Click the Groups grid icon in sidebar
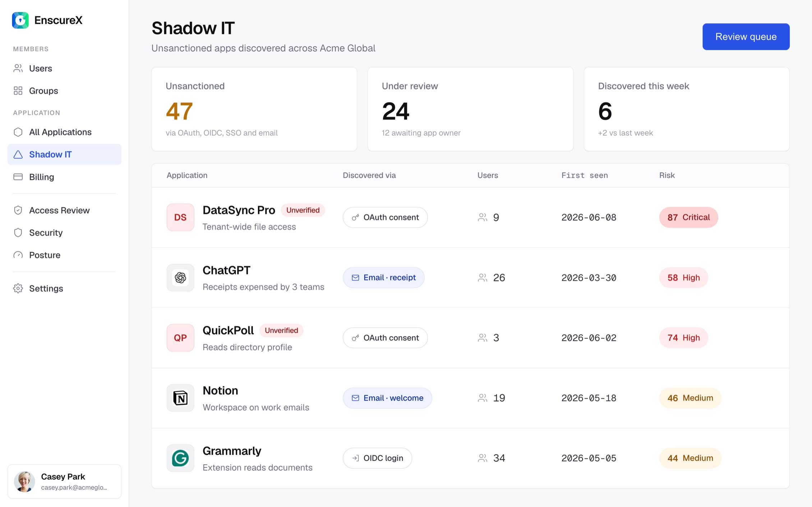 18,90
